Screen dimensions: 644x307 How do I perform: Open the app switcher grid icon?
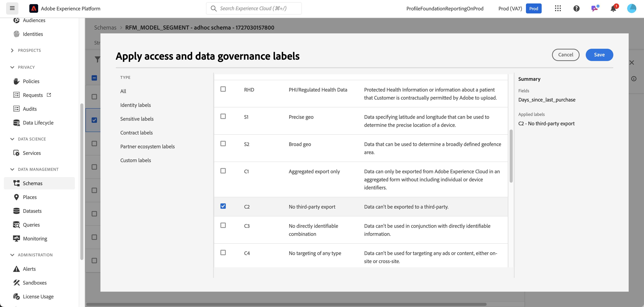pyautogui.click(x=558, y=8)
